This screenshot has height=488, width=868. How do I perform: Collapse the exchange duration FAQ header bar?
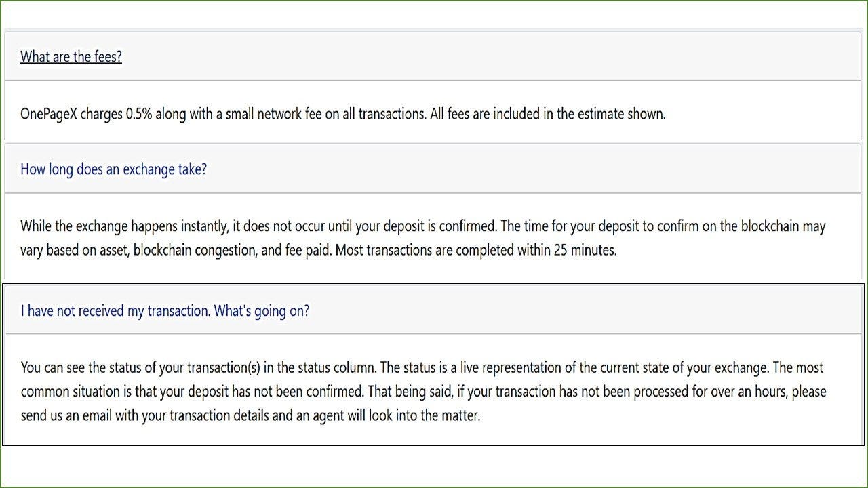(433, 169)
